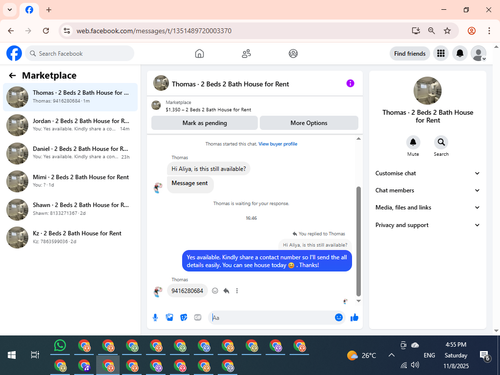Select the Facebook browser tab

coord(29,10)
